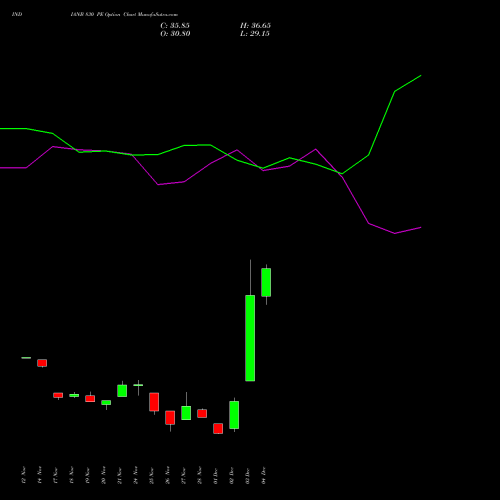
Task: Click the small green candle above 20 Nov
Action: (x=106, y=402)
